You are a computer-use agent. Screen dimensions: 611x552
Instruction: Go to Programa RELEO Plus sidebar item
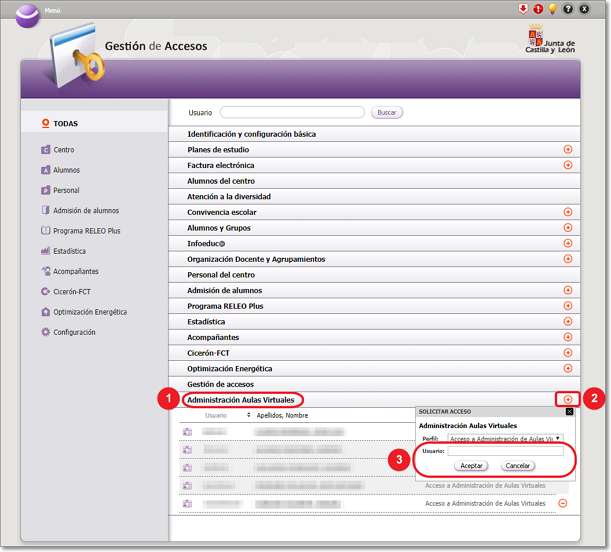tap(86, 231)
